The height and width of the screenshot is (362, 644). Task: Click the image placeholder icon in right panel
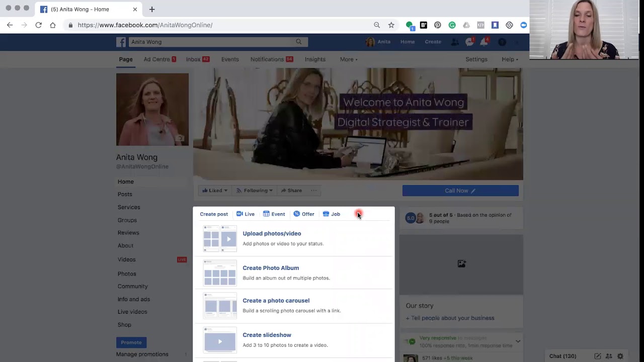click(x=461, y=264)
